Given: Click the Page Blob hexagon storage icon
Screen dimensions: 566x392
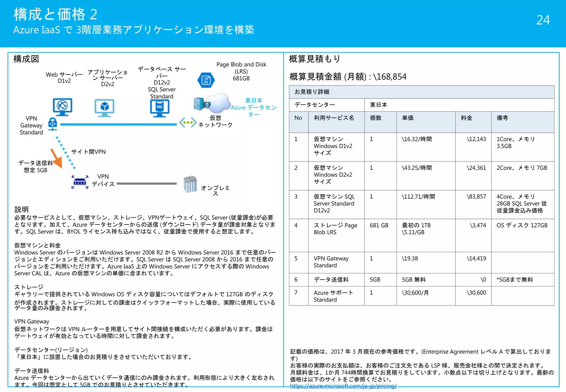Looking at the screenshot, I should point(206,80).
